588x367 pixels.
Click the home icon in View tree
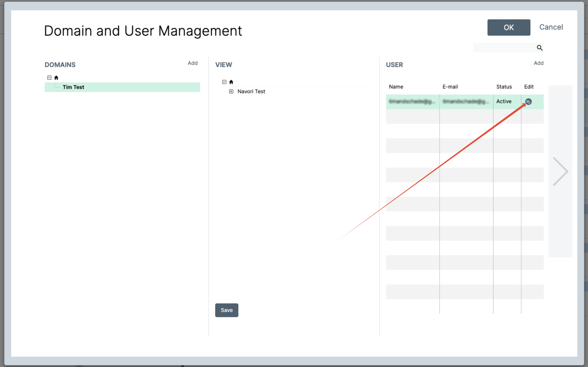click(231, 82)
